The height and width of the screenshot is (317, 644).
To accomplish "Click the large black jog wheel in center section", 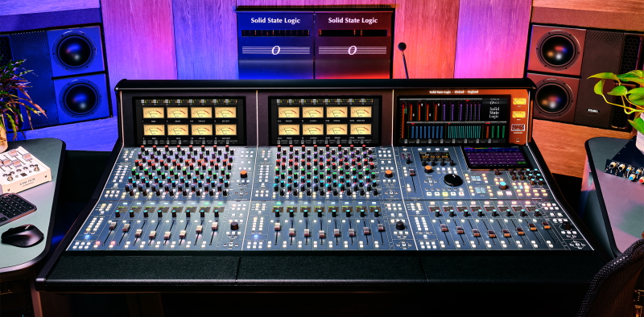I will [x=453, y=179].
